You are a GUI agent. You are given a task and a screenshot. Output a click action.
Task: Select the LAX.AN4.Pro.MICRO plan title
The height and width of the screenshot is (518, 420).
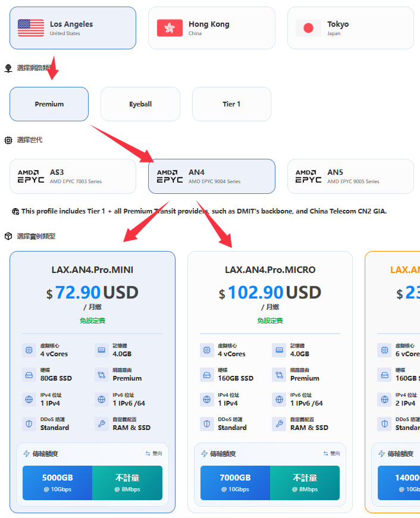(270, 270)
